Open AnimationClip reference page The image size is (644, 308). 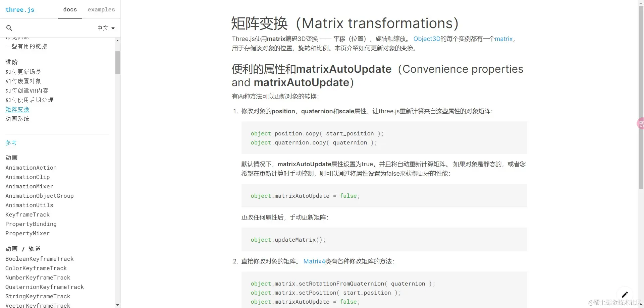pyautogui.click(x=28, y=177)
